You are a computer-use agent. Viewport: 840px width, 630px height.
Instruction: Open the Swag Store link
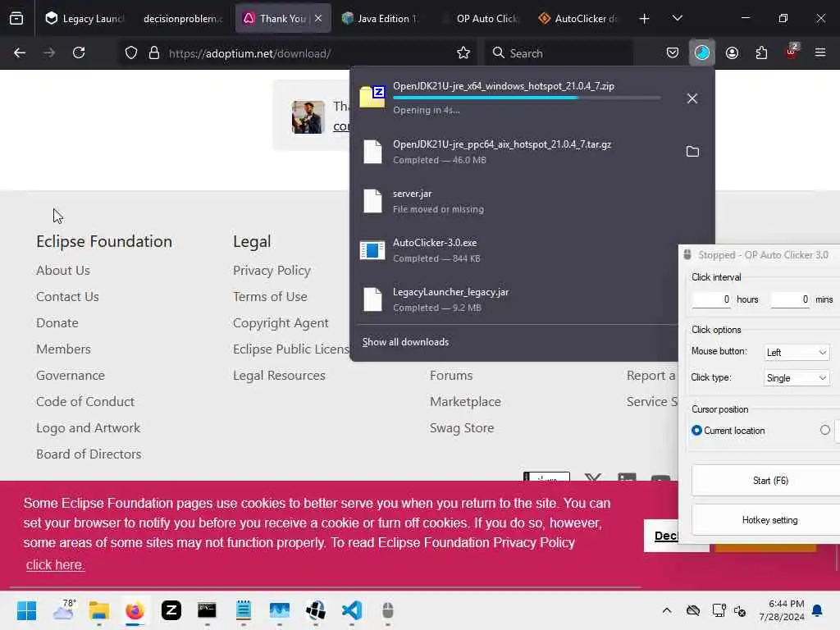point(462,427)
